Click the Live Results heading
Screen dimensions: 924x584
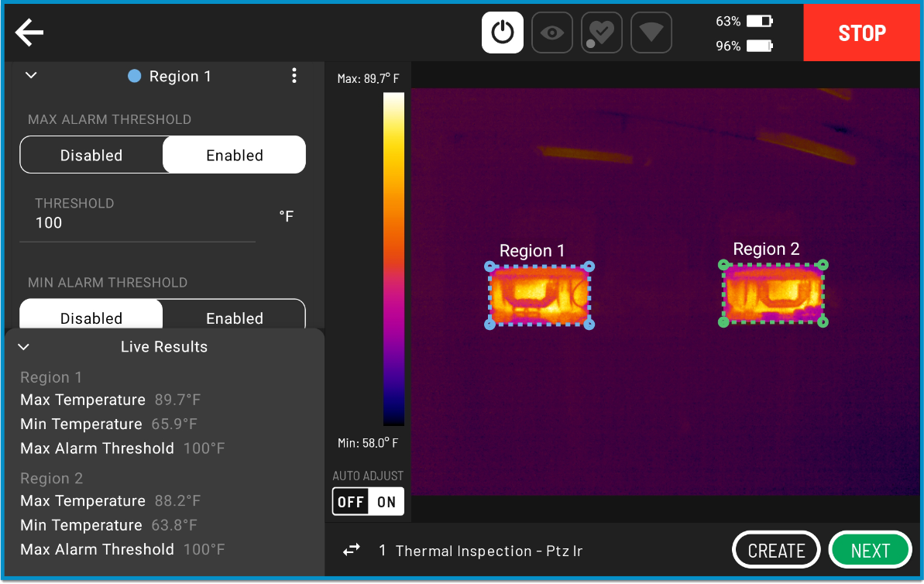(164, 346)
